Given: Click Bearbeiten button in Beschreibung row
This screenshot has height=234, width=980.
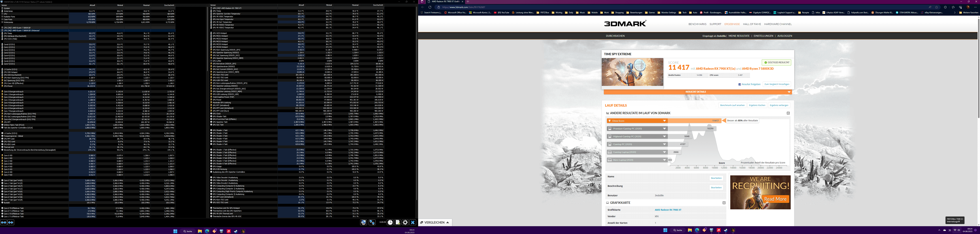Looking at the screenshot, I should point(716,188).
